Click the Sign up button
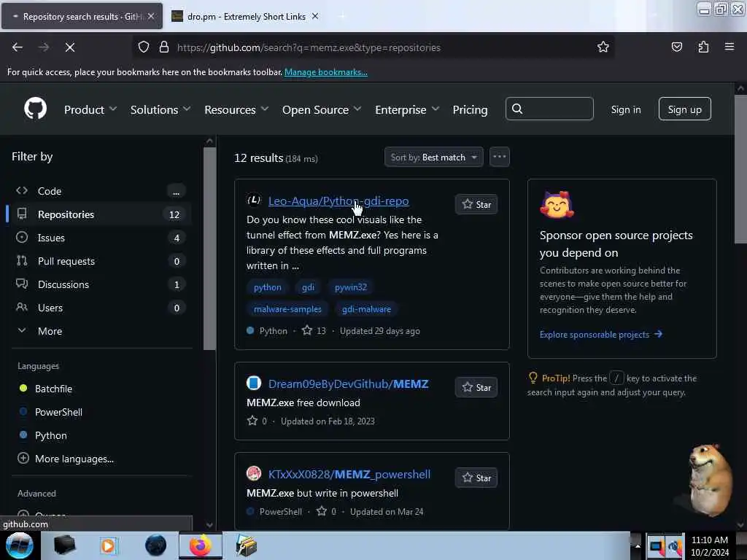747x560 pixels. point(684,109)
